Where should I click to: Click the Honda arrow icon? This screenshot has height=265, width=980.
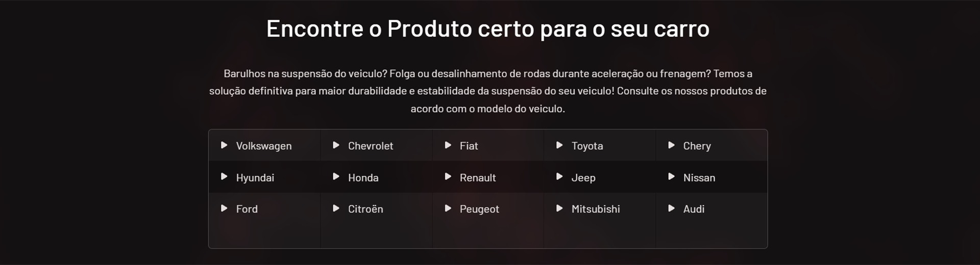coord(336,177)
